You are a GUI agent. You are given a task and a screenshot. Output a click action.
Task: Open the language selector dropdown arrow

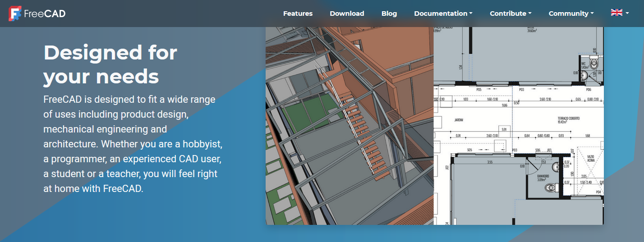[x=627, y=13]
